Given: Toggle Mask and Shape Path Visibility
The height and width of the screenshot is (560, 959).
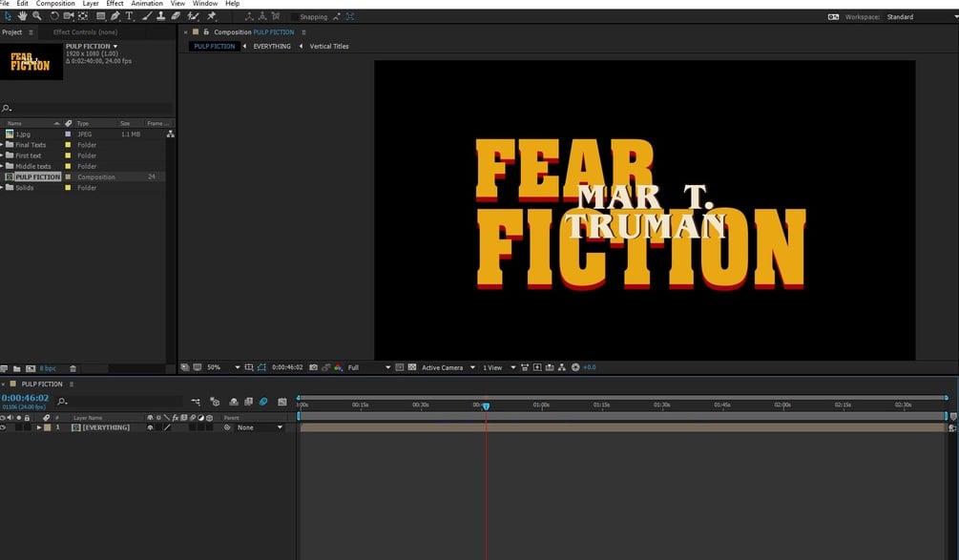Looking at the screenshot, I should click(261, 367).
